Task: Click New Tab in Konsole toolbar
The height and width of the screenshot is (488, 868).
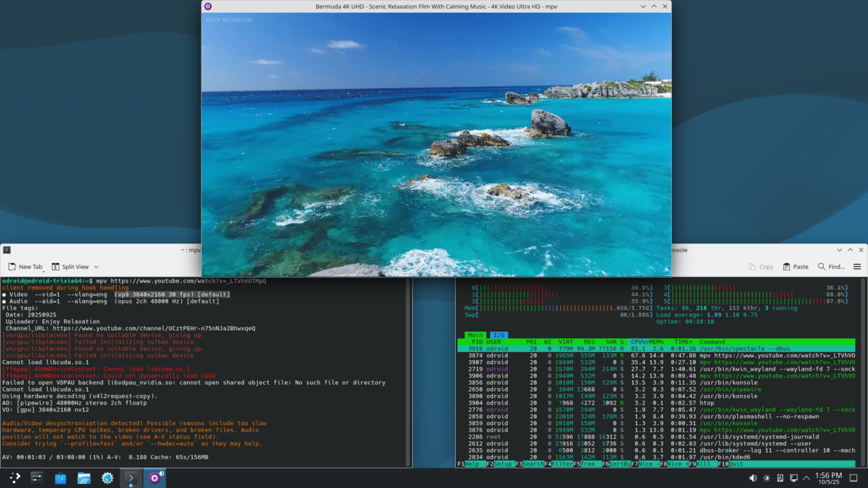Action: (x=25, y=267)
